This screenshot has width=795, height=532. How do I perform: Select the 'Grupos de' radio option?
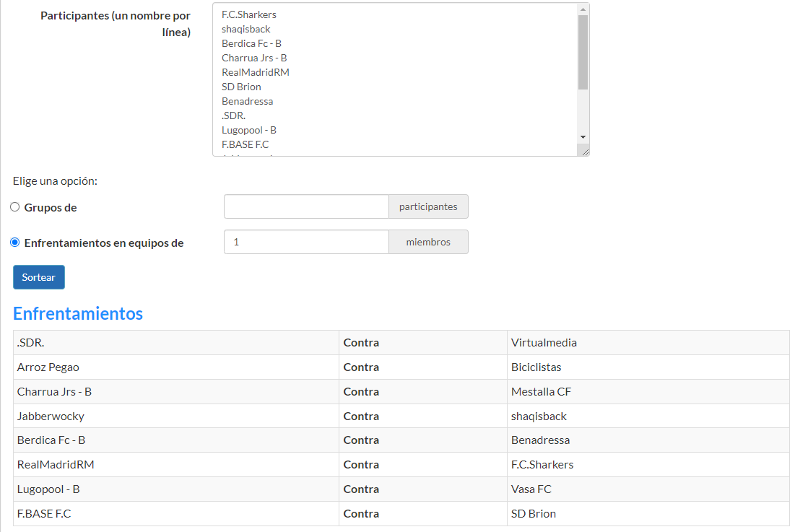[15, 207]
